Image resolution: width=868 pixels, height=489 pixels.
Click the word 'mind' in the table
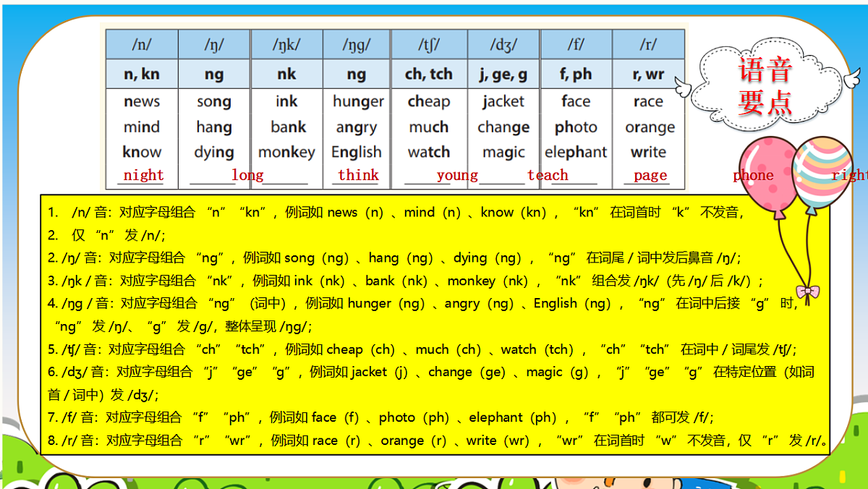point(142,127)
